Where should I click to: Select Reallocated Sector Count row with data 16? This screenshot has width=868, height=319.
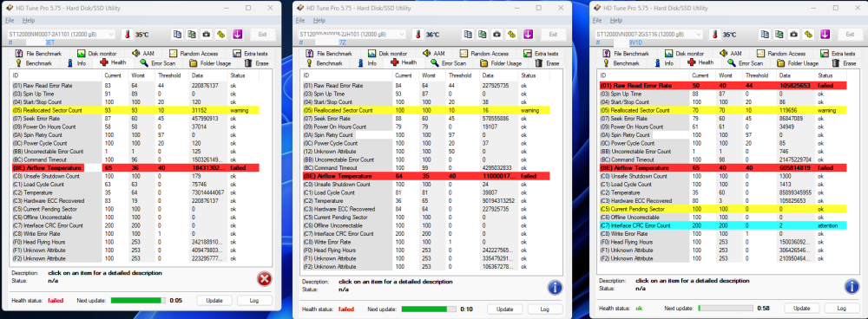coord(425,110)
